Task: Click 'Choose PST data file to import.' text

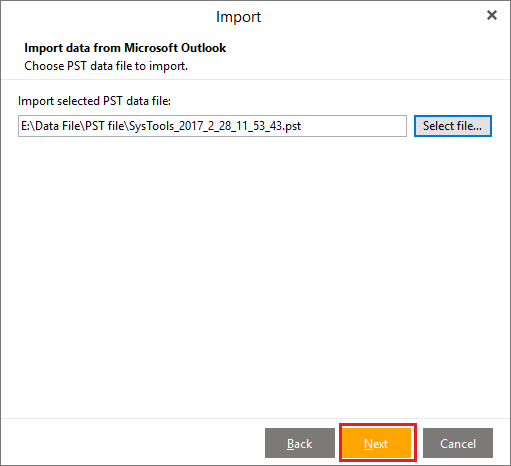Action: 106,66
